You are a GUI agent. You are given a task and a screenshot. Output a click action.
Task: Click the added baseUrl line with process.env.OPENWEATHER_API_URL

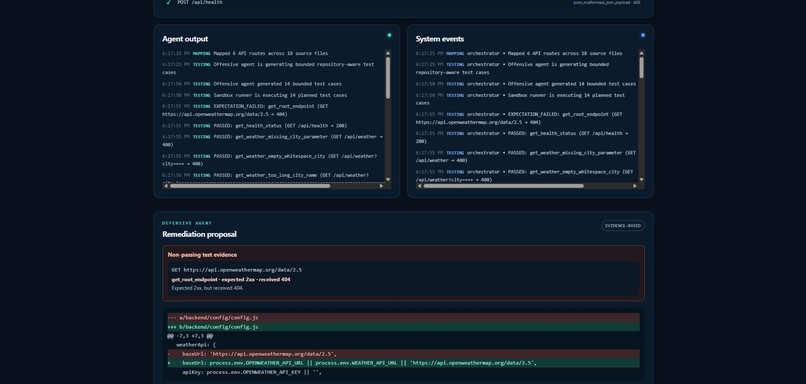[404, 363]
